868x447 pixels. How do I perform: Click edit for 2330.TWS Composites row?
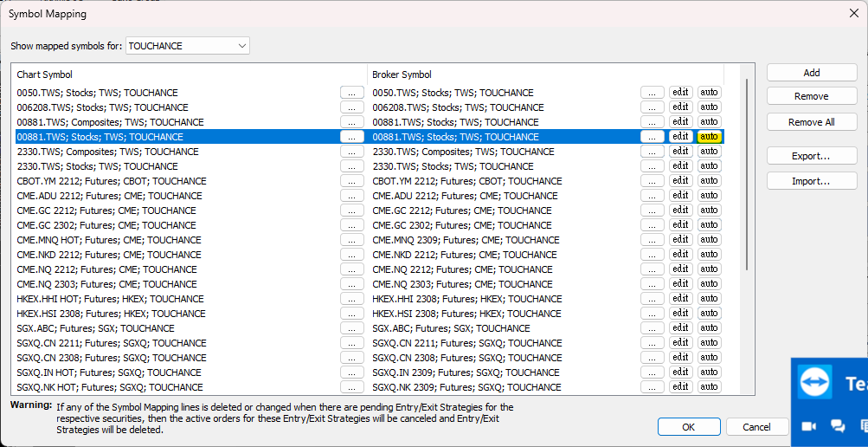click(x=680, y=152)
